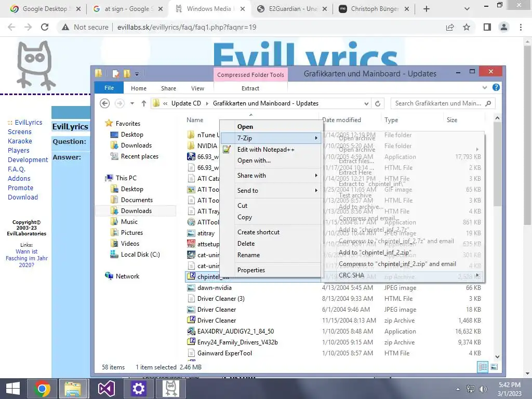Click Explorer back navigation arrow
Screen dimensions: 532x399
104,103
